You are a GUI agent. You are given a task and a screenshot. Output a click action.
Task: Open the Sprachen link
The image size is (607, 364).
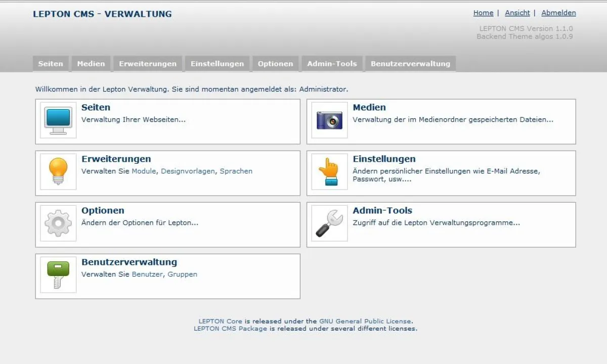[x=236, y=171]
